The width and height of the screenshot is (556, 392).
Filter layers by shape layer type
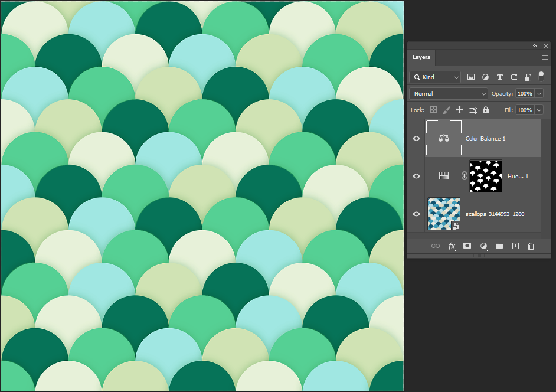click(x=514, y=77)
